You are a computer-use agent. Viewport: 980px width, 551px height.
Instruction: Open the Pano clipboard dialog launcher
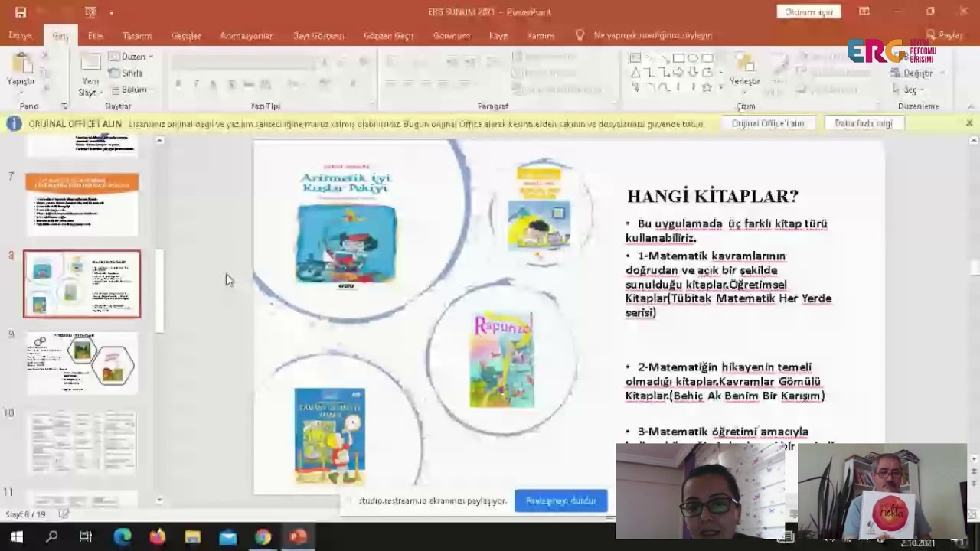pyautogui.click(x=64, y=106)
